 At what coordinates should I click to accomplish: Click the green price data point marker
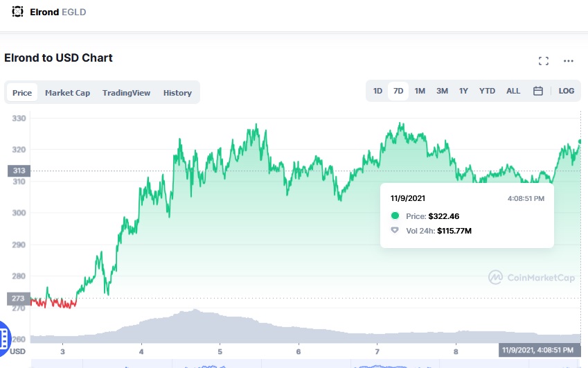(579, 141)
